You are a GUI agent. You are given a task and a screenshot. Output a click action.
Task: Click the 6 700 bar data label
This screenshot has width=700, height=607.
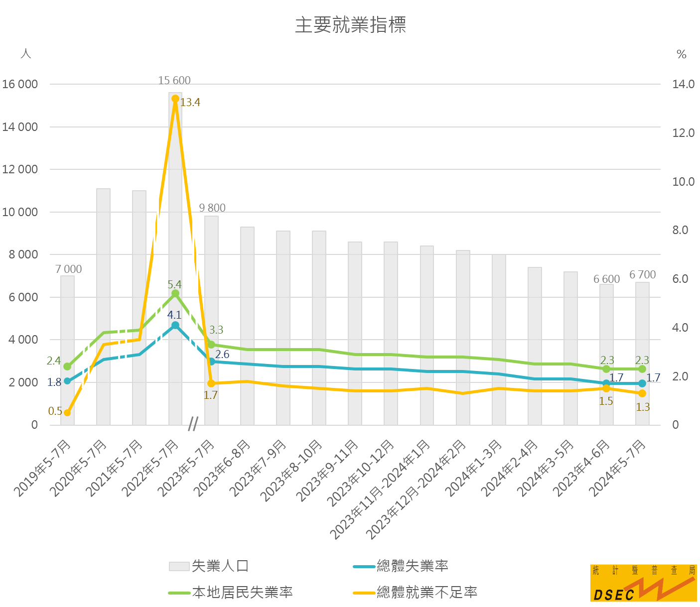(x=643, y=275)
